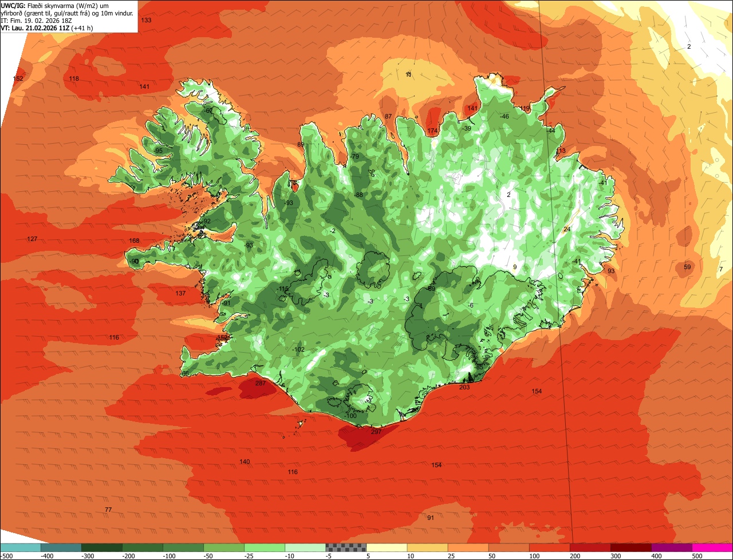
Task: Pick the purple legend swatch between 400 and 500
Action: pyautogui.click(x=672, y=547)
